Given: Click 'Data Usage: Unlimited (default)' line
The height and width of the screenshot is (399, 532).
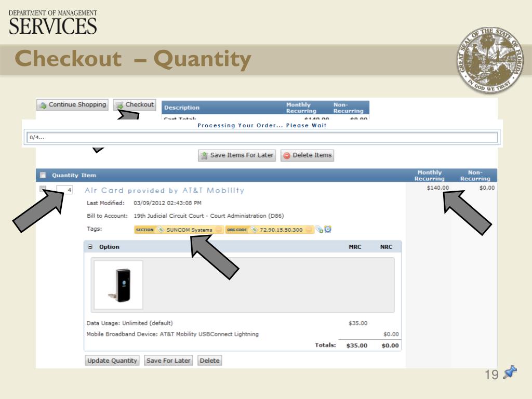Looking at the screenshot, I should point(129,323).
